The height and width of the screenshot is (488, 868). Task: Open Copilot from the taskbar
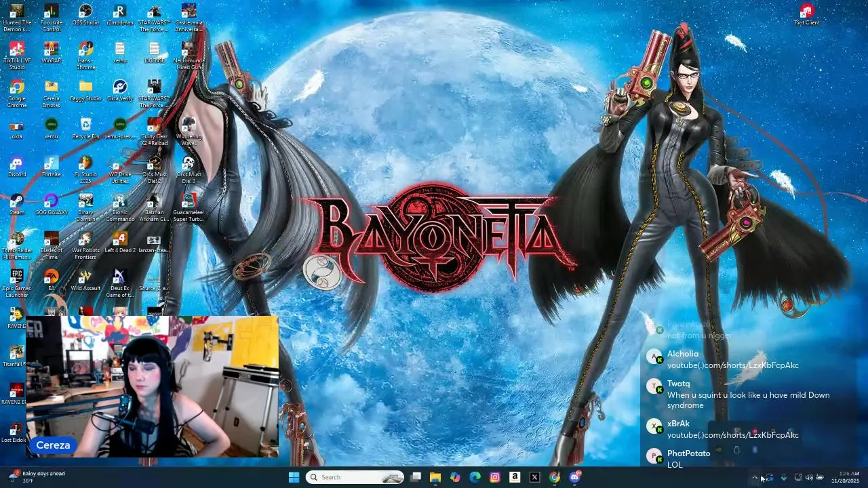click(x=455, y=477)
